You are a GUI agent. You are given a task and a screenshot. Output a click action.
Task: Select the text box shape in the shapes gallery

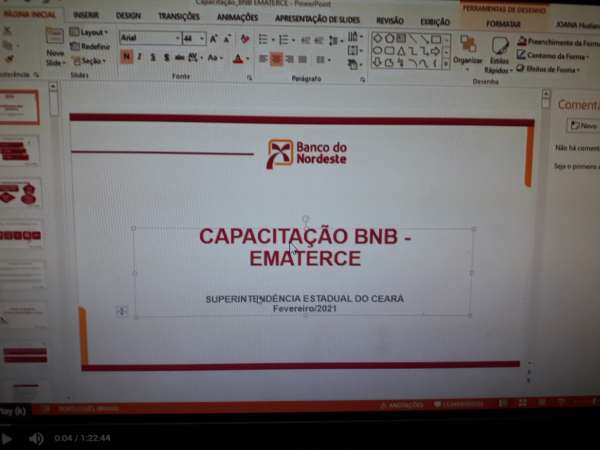pyautogui.click(x=401, y=38)
